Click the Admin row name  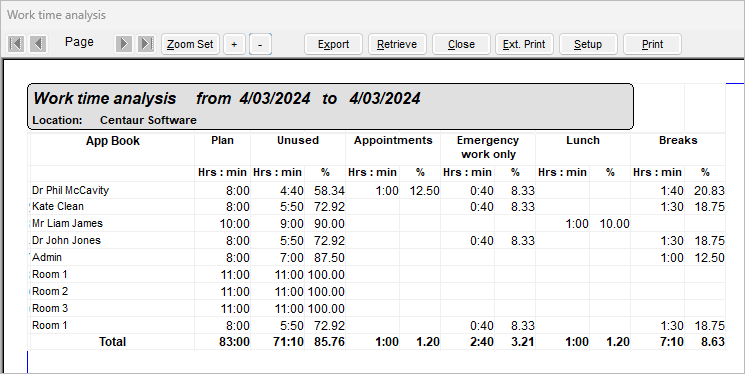click(47, 258)
